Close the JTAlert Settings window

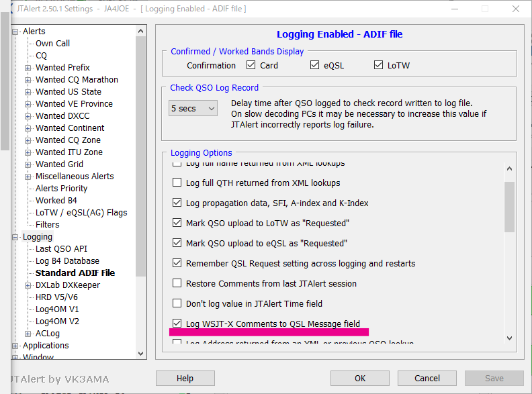tap(516, 9)
